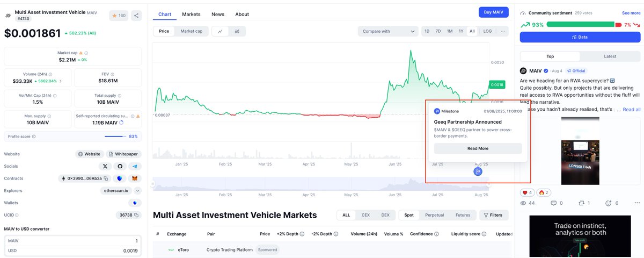
Task: Add MAIV to watchlist via star button
Action: (x=119, y=16)
